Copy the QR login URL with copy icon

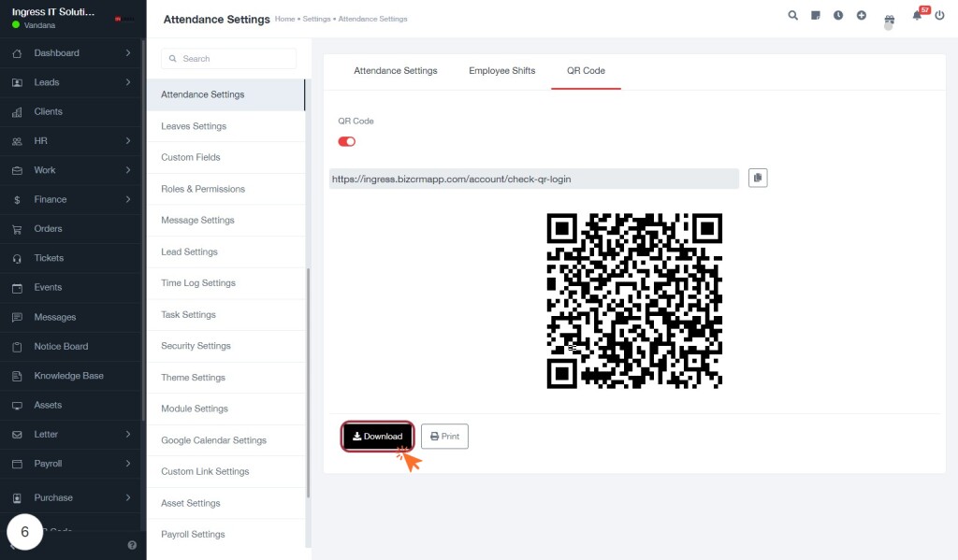tap(758, 178)
